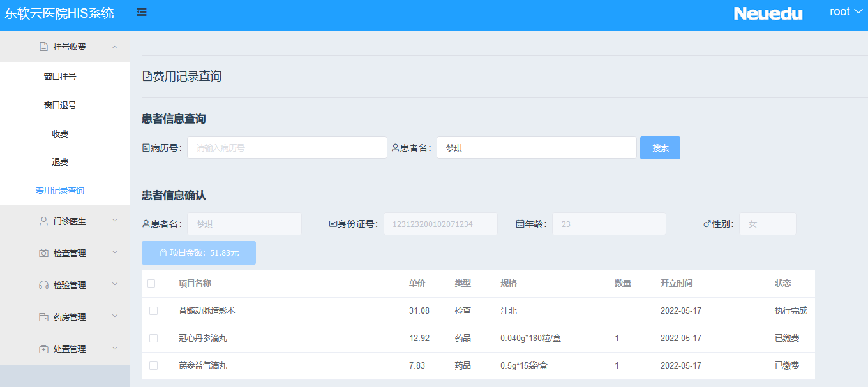
Task: Click the ID card icon beside 身份证号
Action: tap(333, 224)
